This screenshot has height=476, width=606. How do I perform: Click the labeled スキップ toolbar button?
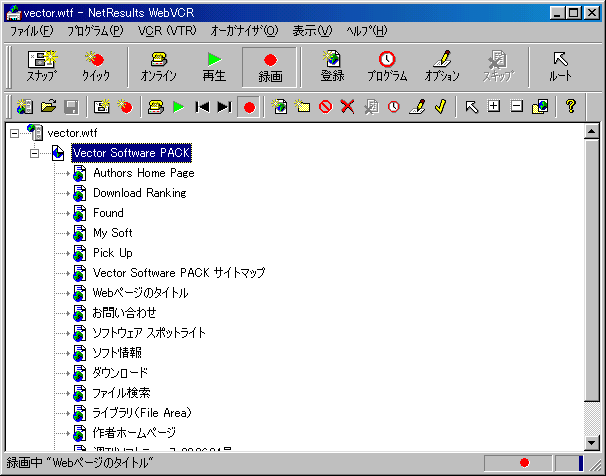click(x=498, y=67)
